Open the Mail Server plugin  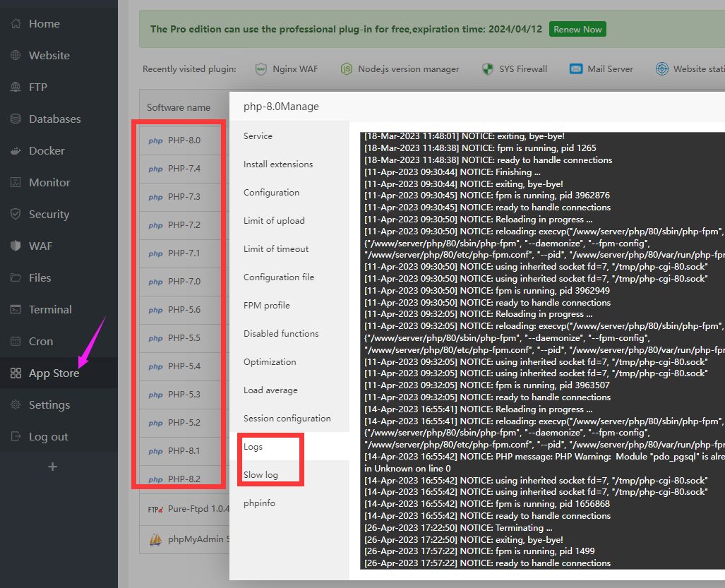coord(601,68)
